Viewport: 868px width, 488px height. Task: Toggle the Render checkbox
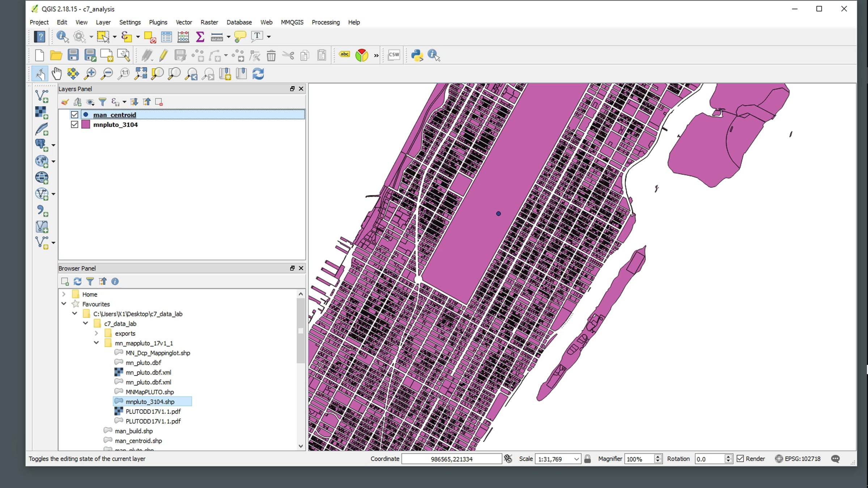[740, 459]
